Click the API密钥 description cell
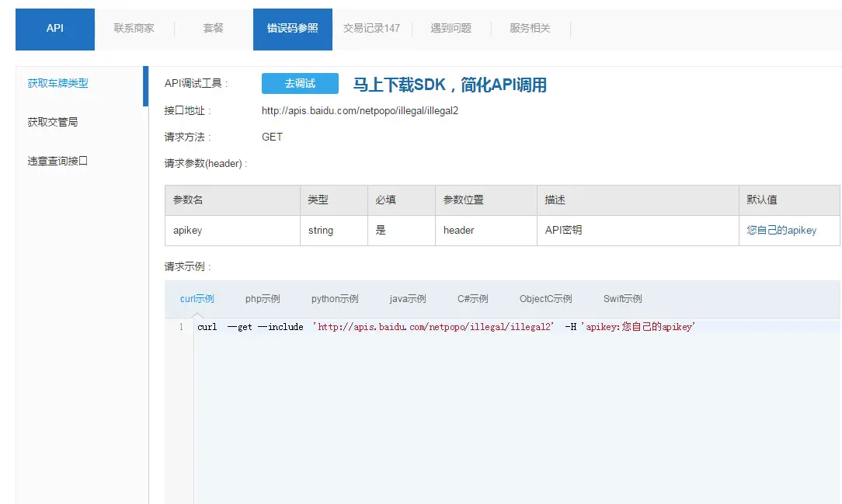This screenshot has height=504, width=842. coord(638,231)
